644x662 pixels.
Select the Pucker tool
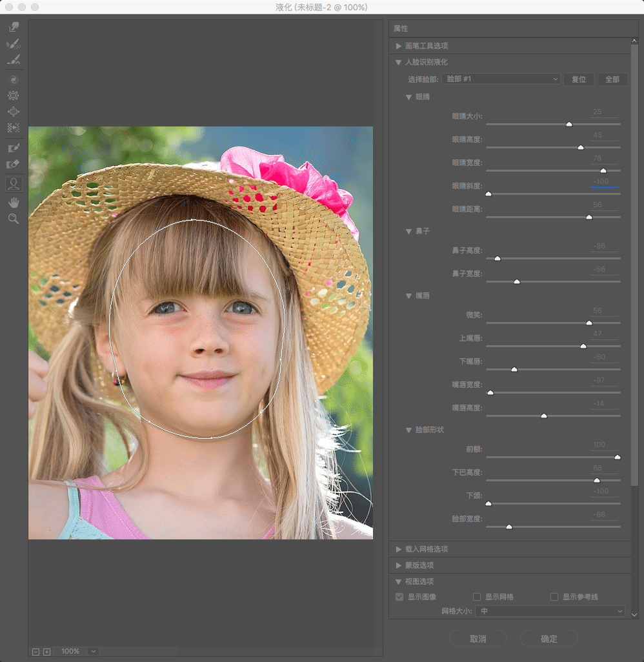pyautogui.click(x=14, y=95)
